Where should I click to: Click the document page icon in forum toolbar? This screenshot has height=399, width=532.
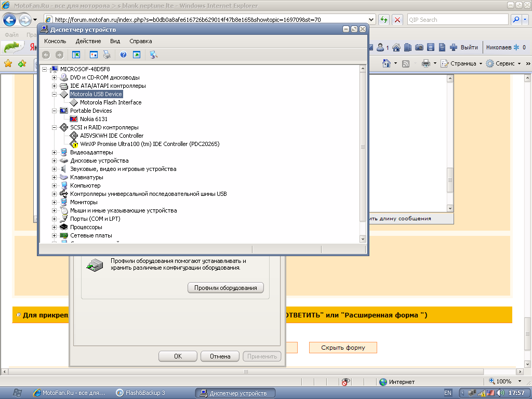click(442, 47)
